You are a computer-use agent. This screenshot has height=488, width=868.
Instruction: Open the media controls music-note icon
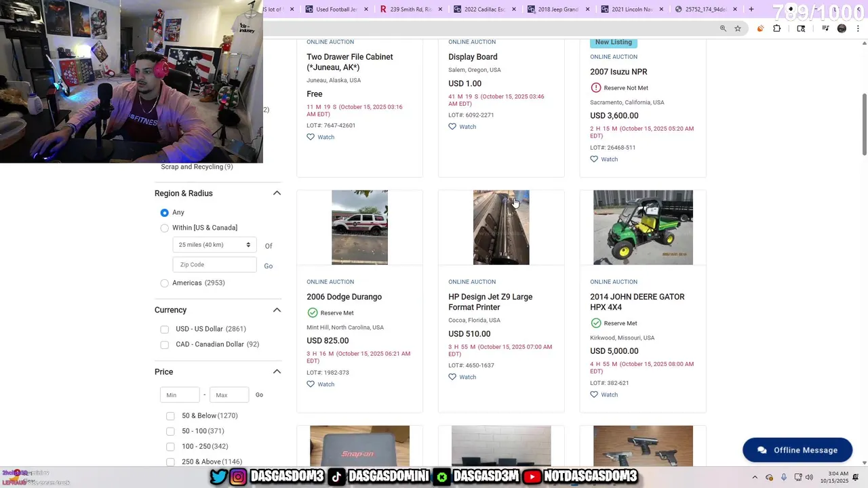[825, 28]
